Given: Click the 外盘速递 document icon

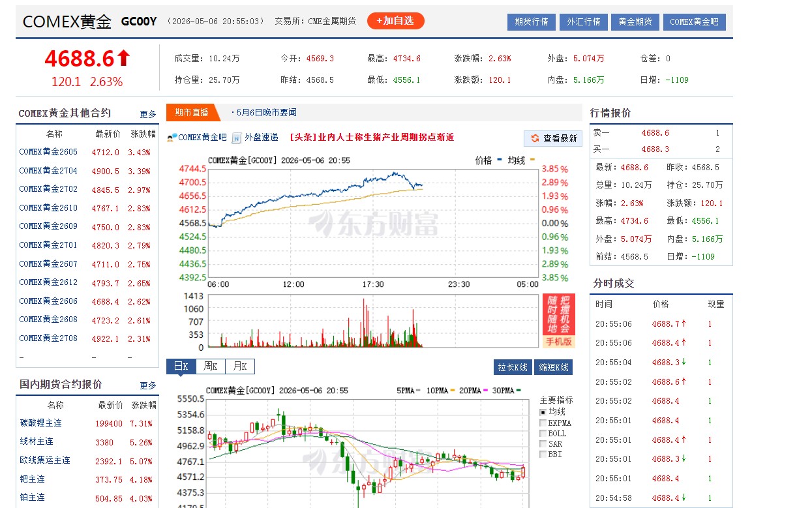Looking at the screenshot, I should 237,138.
